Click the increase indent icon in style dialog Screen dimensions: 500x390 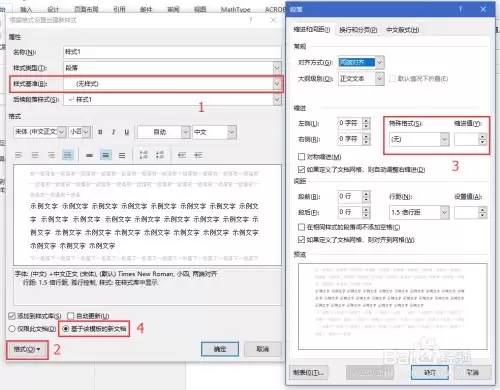pos(198,155)
